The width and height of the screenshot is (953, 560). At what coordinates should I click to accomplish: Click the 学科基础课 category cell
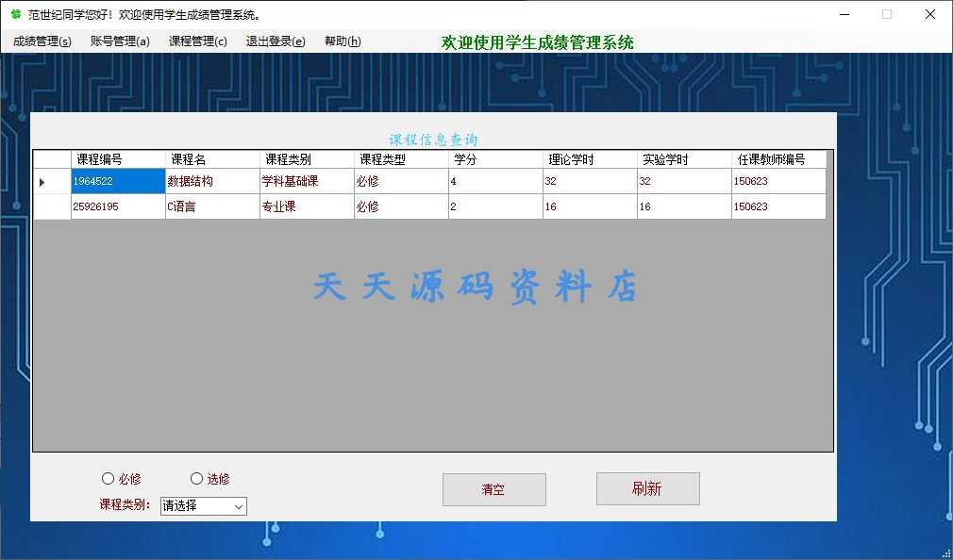[x=307, y=182]
